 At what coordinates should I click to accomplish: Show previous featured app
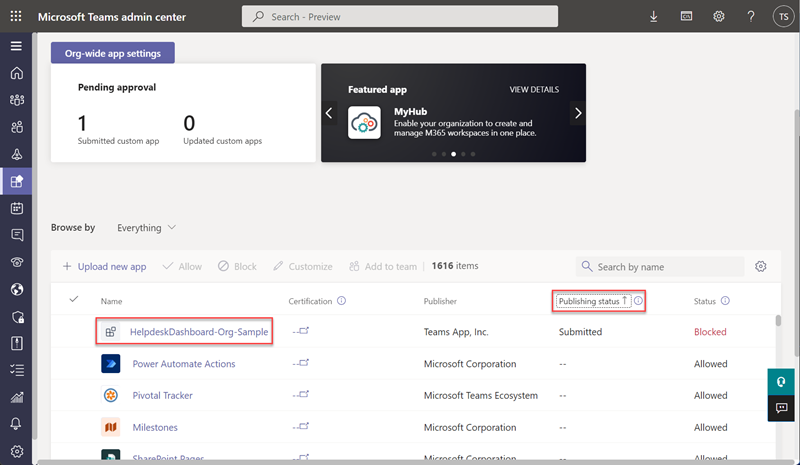pyautogui.click(x=329, y=113)
